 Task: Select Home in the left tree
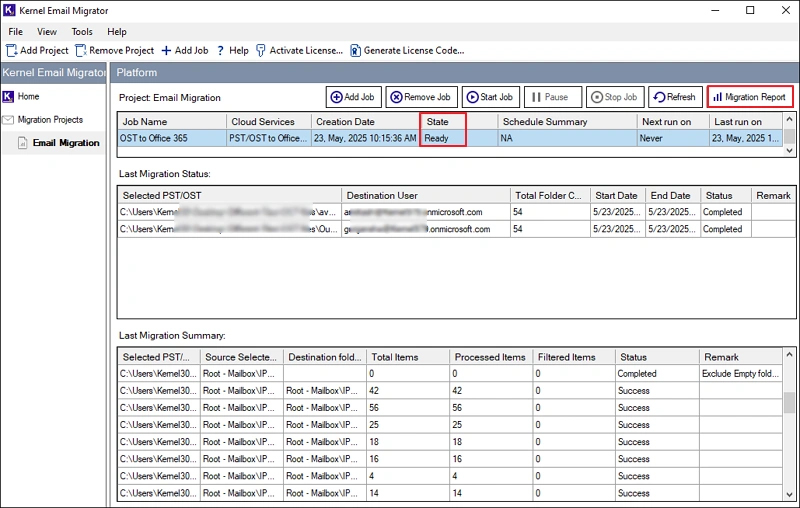tap(28, 96)
